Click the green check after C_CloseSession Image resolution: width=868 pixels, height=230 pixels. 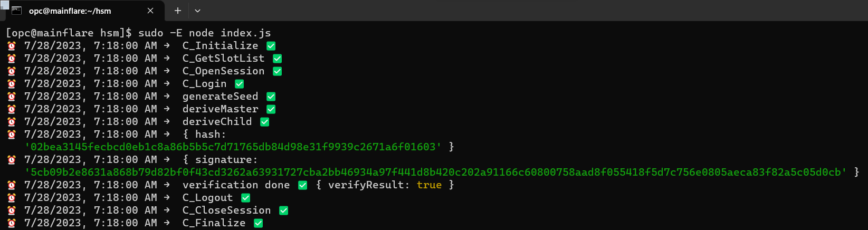pos(284,210)
